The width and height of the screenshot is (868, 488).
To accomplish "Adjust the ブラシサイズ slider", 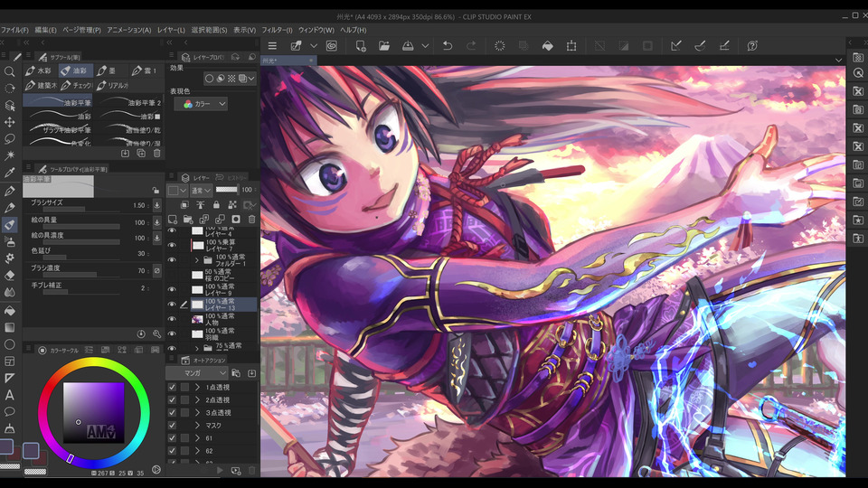I will tap(80, 210).
